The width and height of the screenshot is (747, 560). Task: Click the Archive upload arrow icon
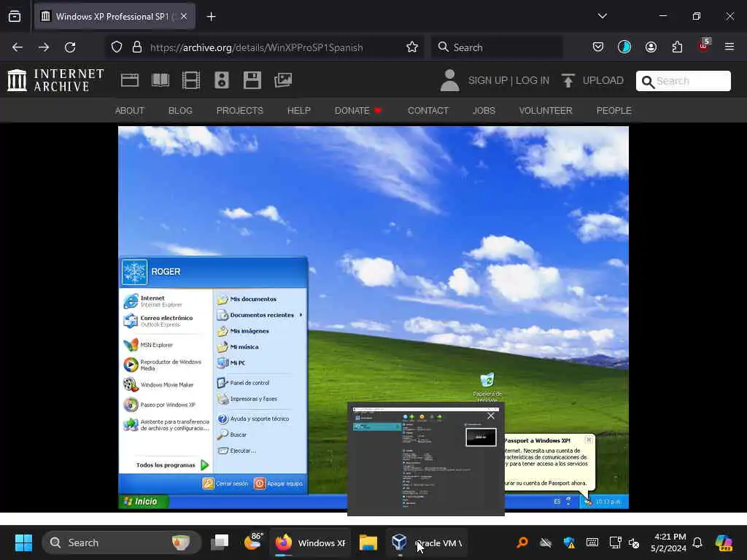click(568, 80)
